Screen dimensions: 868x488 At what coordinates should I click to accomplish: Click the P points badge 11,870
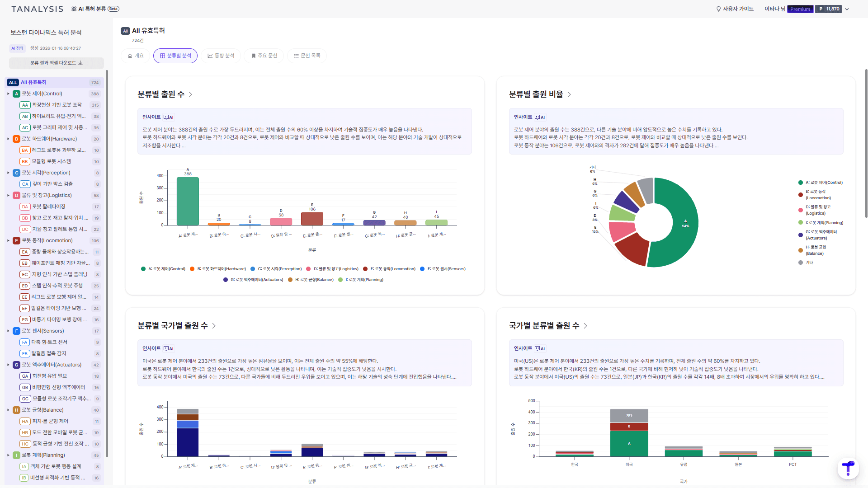point(828,9)
